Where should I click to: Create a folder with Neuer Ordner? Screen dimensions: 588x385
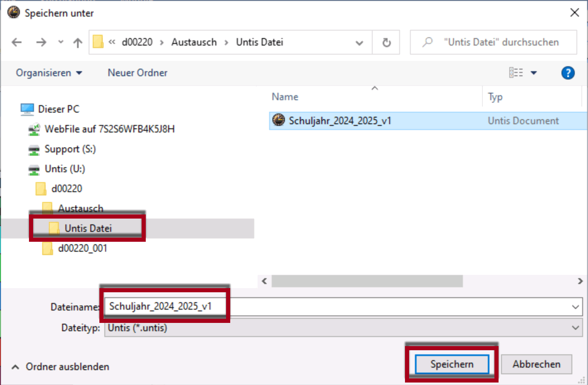pyautogui.click(x=137, y=73)
